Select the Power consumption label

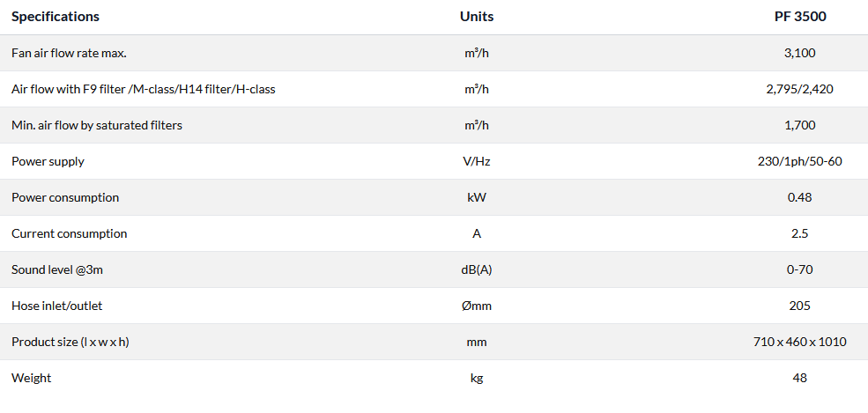[x=65, y=197]
